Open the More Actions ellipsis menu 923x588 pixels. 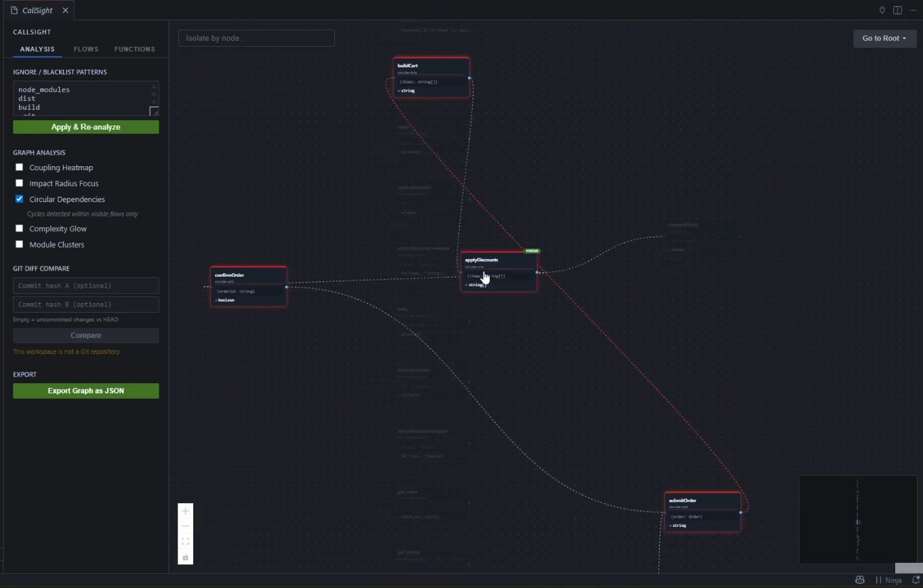point(913,10)
